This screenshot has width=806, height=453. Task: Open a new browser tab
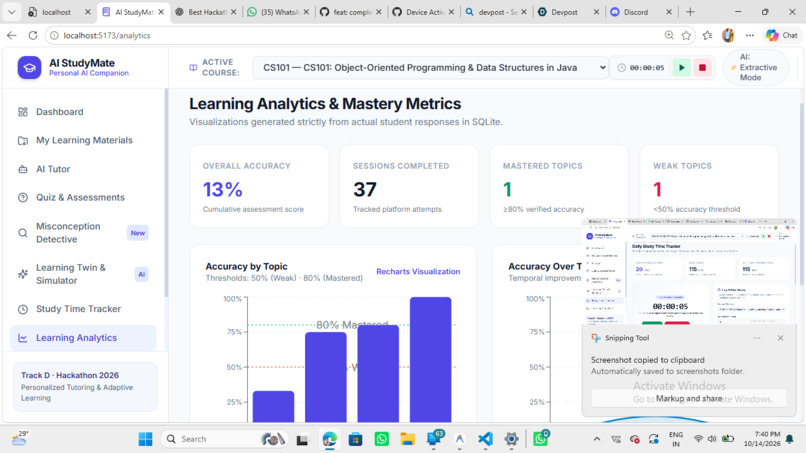point(690,12)
